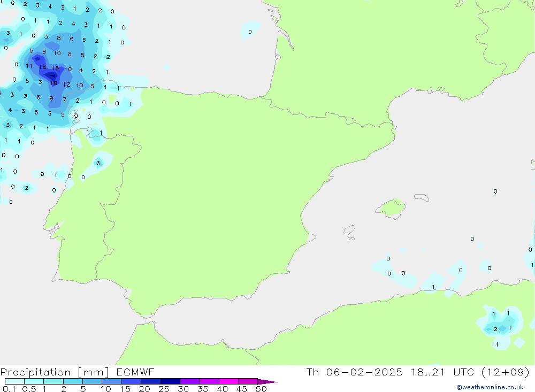Click the 11 precipitation value on the map
Image resolution: width=535 pixels, height=392 pixels.
29,66
